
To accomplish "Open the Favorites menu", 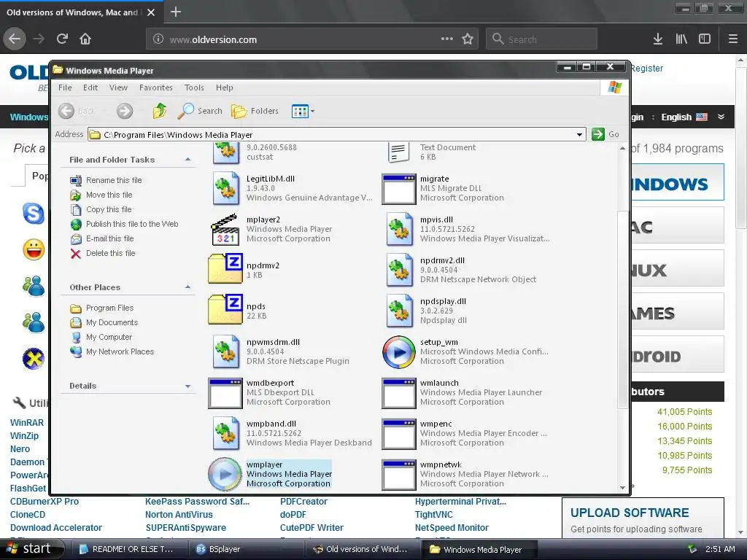I will coord(156,87).
